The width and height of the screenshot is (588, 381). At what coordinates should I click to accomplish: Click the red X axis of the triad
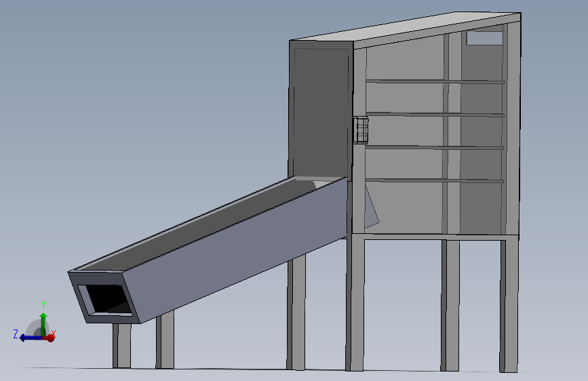coord(50,338)
